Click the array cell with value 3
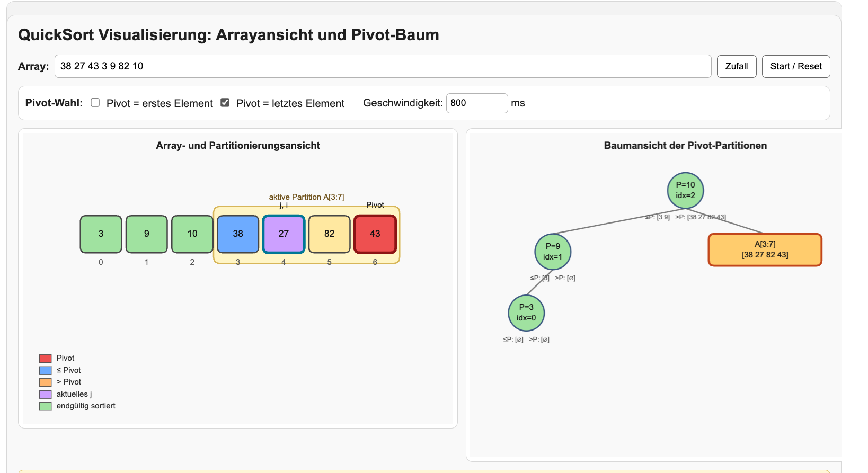 pyautogui.click(x=101, y=234)
